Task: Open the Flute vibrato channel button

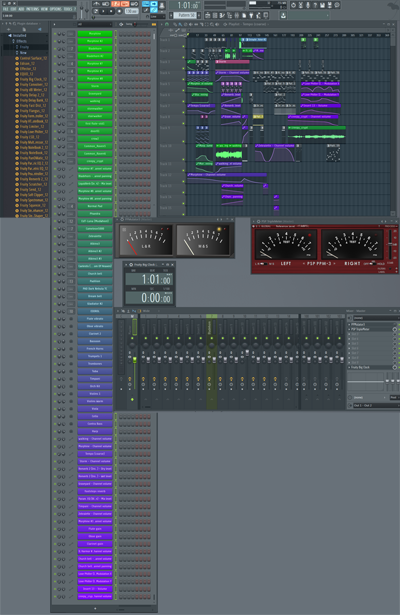Action: coord(95,318)
